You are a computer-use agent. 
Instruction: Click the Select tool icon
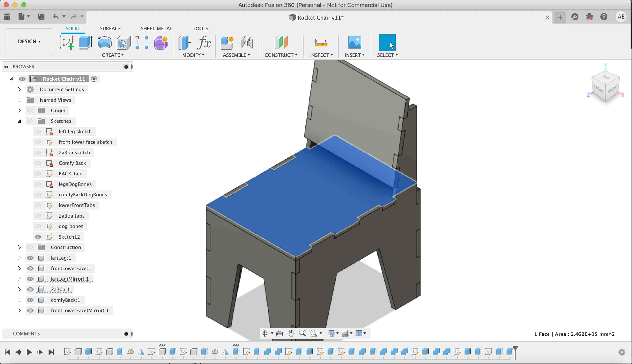pyautogui.click(x=387, y=43)
